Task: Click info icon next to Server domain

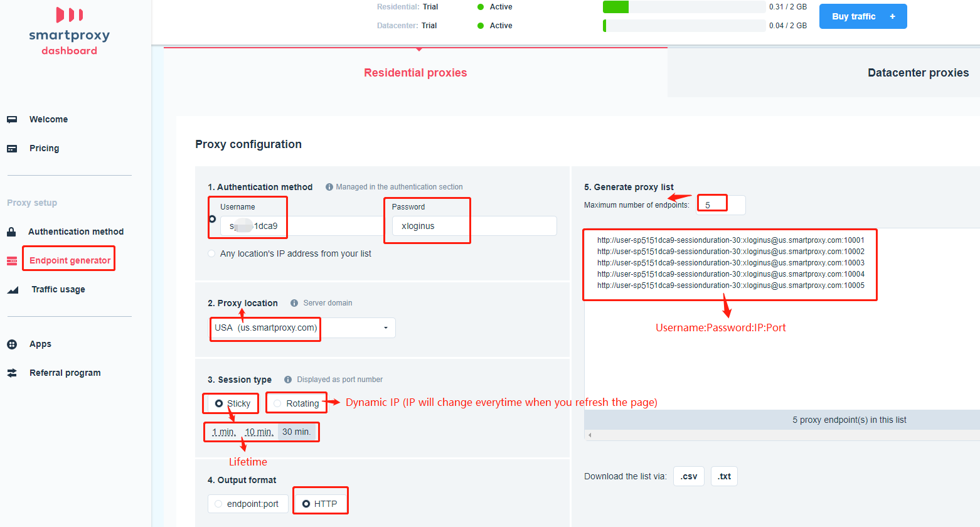Action: [x=294, y=303]
